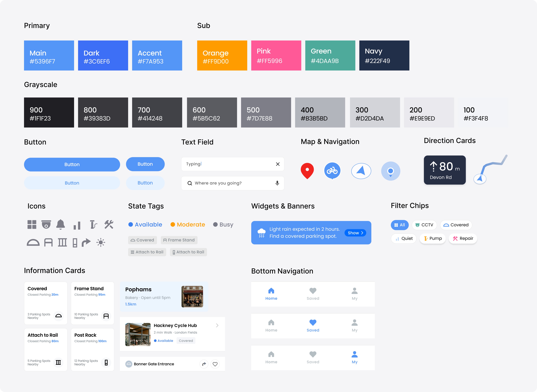Expand Hackney Cycle Hub with chevron arrow
The height and width of the screenshot is (392, 537).
(x=217, y=325)
